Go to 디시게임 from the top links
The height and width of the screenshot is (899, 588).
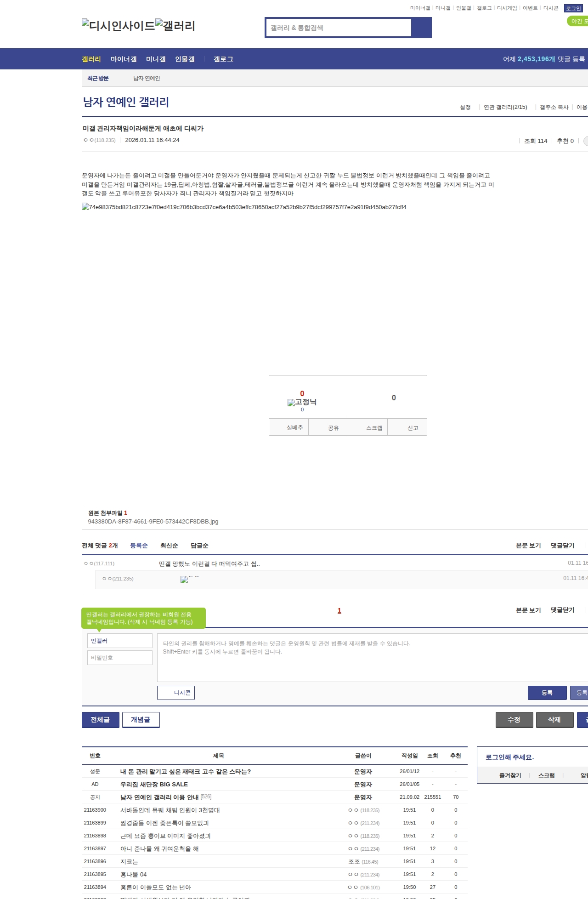[x=507, y=8]
